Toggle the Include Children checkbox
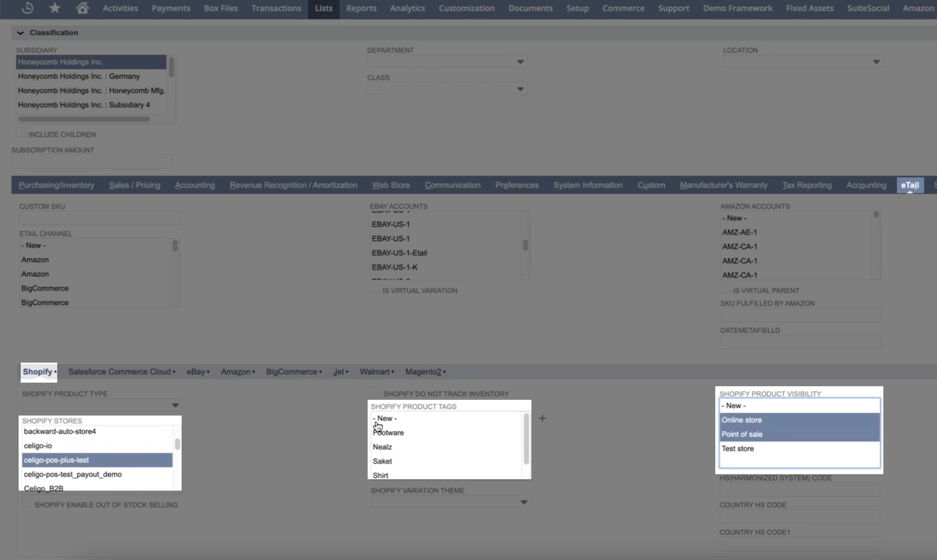 pyautogui.click(x=21, y=133)
